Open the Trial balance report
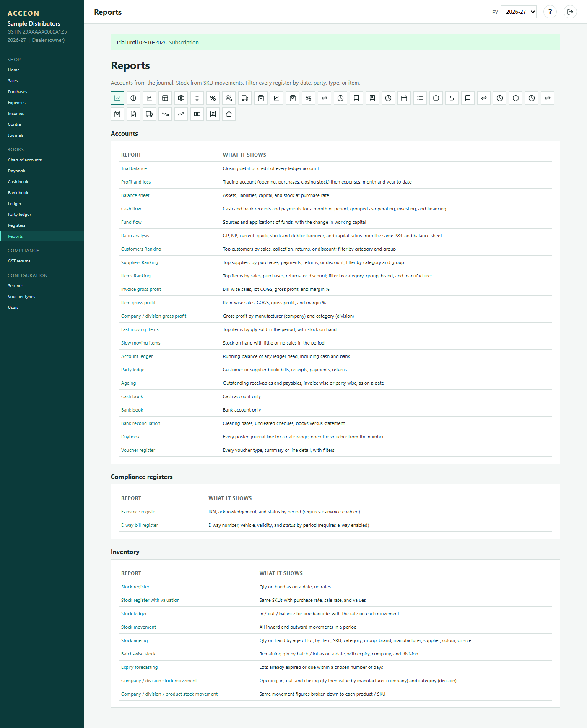 click(134, 168)
